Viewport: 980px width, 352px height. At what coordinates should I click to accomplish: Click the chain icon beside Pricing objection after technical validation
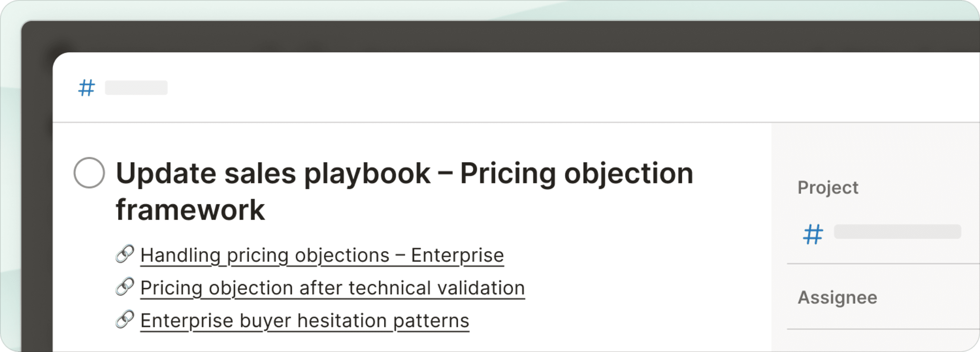pyautogui.click(x=124, y=287)
